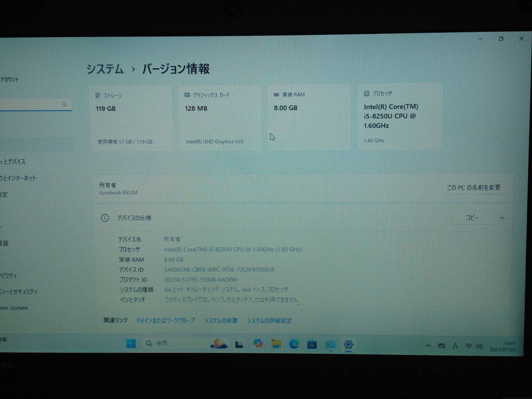Open the 8.00 GB installed RAM card
The width and height of the screenshot is (532, 399).
(x=309, y=117)
